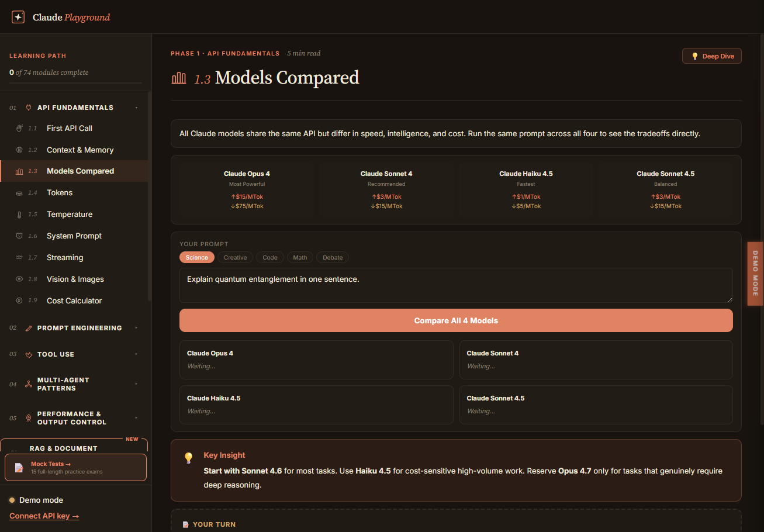Click the lightbulb icon in Key Insight box
Image resolution: width=764 pixels, height=532 pixels.
188,458
